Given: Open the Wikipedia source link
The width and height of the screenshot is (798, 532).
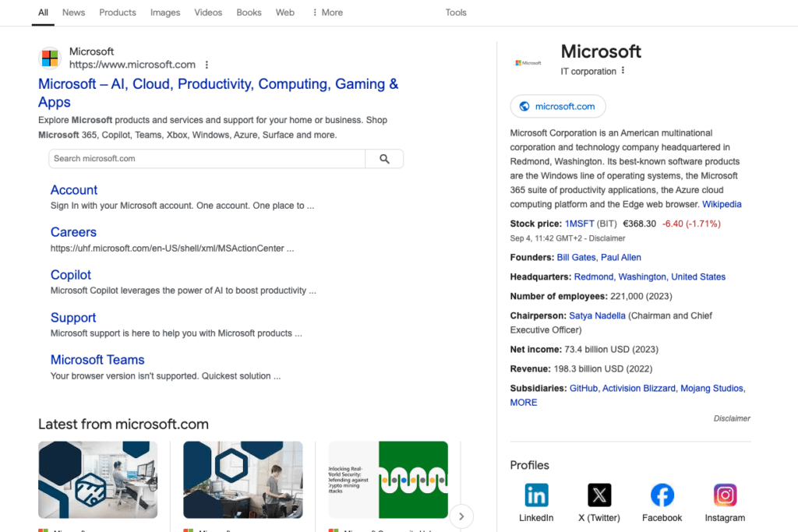Looking at the screenshot, I should pos(722,204).
